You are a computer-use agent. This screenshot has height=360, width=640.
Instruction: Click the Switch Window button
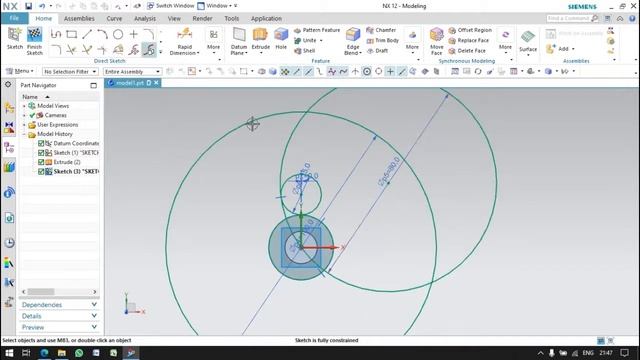[x=170, y=6]
